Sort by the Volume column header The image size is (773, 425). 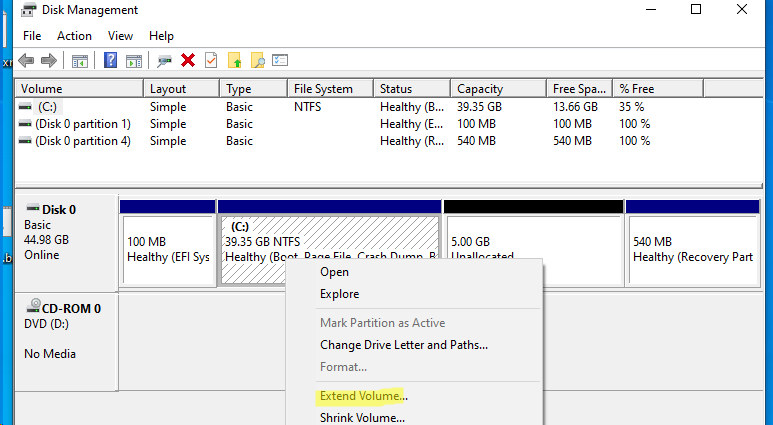(x=79, y=89)
